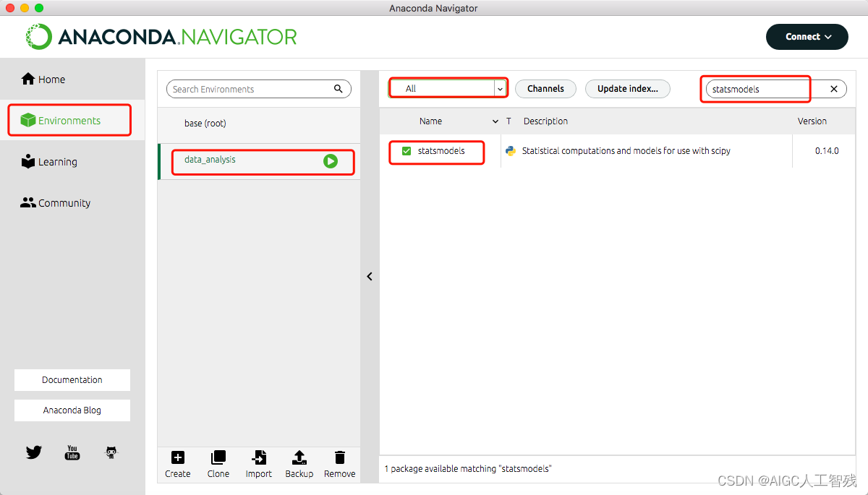This screenshot has width=868, height=495.
Task: Click the T column header
Action: [x=509, y=121]
